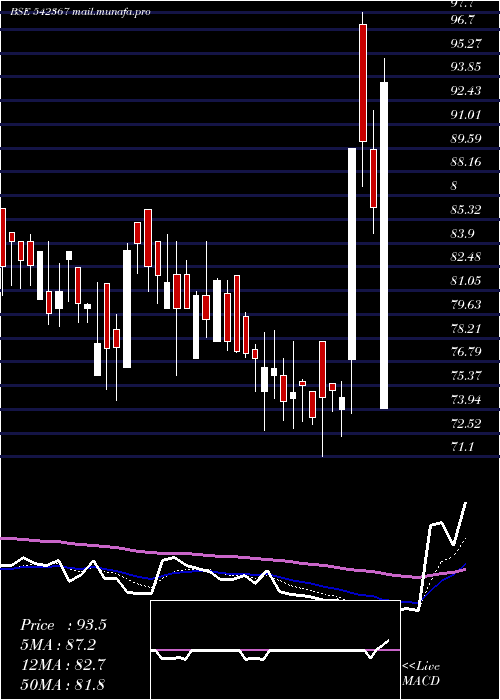Viewport: 500px width, 700px height.
Task: Click the Live MACD inset chart box
Action: pos(275,650)
